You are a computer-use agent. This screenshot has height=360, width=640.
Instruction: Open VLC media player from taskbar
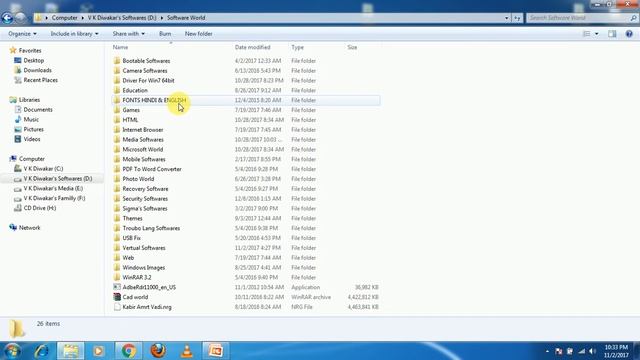point(187,351)
